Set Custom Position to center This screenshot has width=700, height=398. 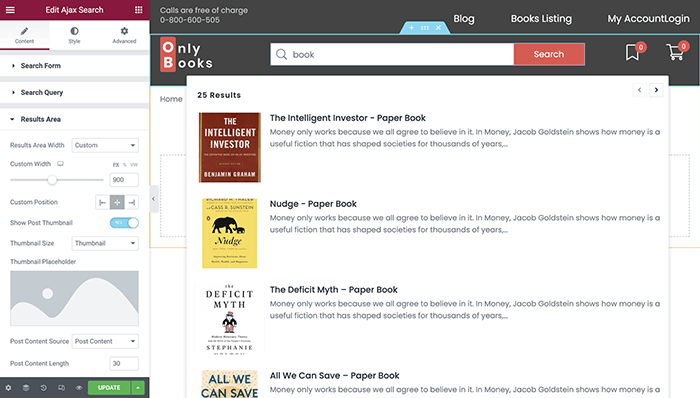[117, 202]
